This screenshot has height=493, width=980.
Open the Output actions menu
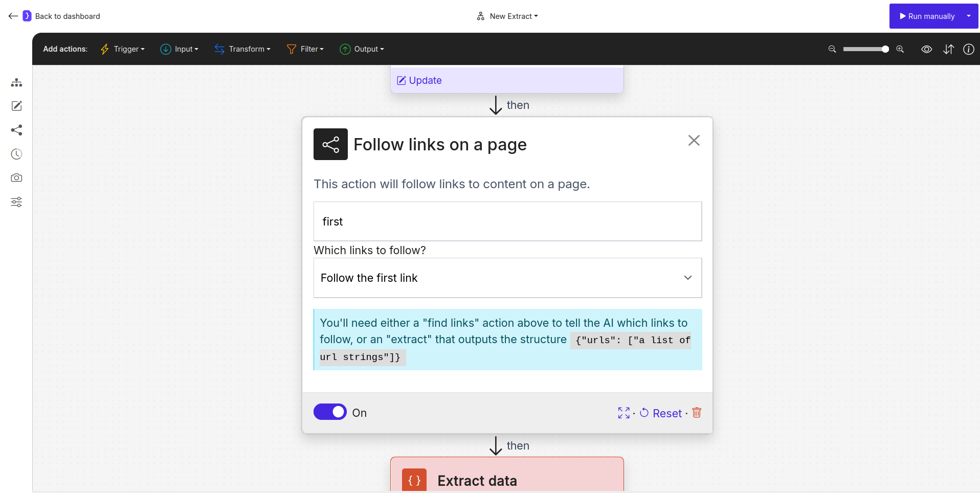pyautogui.click(x=362, y=49)
